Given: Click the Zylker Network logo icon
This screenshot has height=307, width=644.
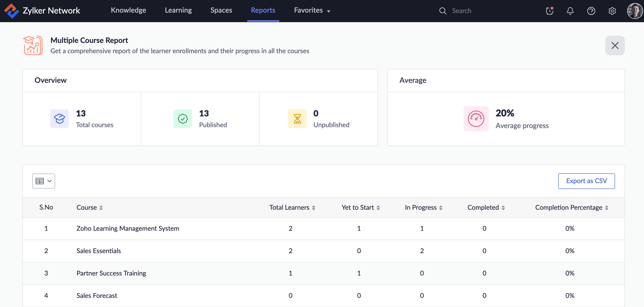Looking at the screenshot, I should [x=11, y=10].
